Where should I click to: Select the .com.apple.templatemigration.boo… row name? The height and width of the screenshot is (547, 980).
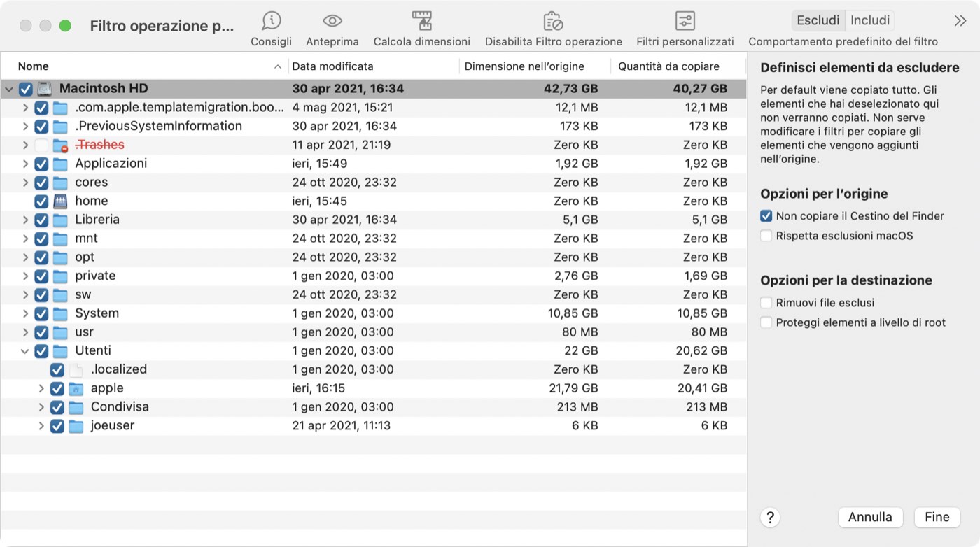[180, 108]
